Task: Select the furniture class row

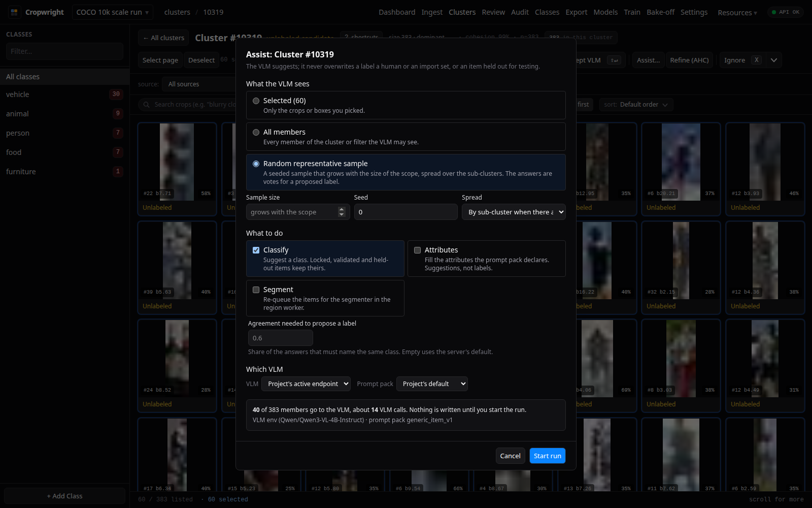Action: point(64,172)
